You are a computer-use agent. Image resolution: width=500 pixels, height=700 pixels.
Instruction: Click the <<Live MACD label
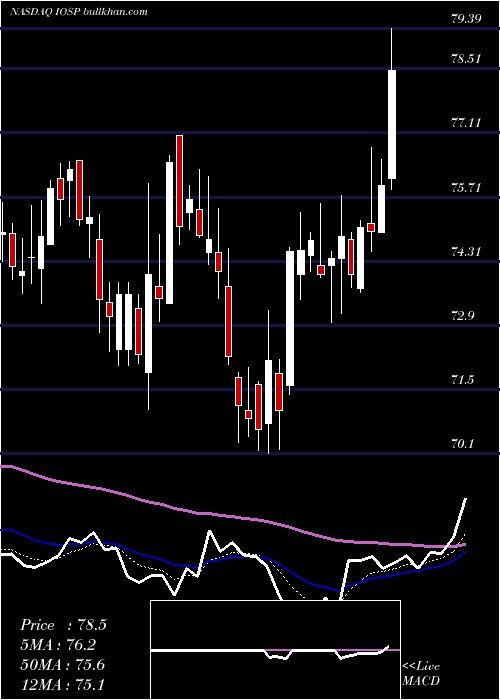(421, 673)
